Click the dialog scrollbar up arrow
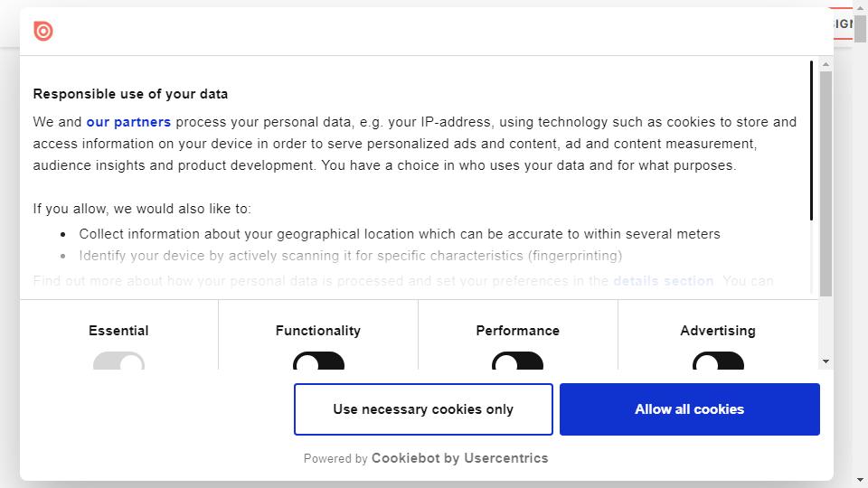868x488 pixels. tap(826, 64)
